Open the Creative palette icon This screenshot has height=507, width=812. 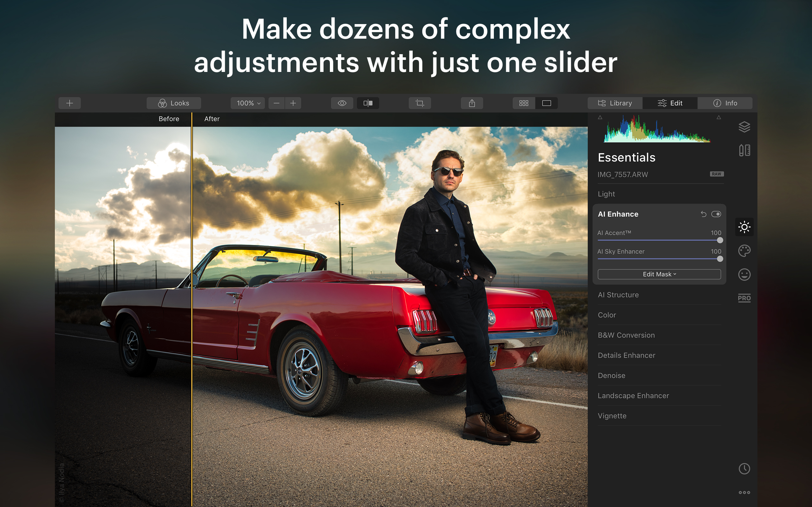pos(744,250)
